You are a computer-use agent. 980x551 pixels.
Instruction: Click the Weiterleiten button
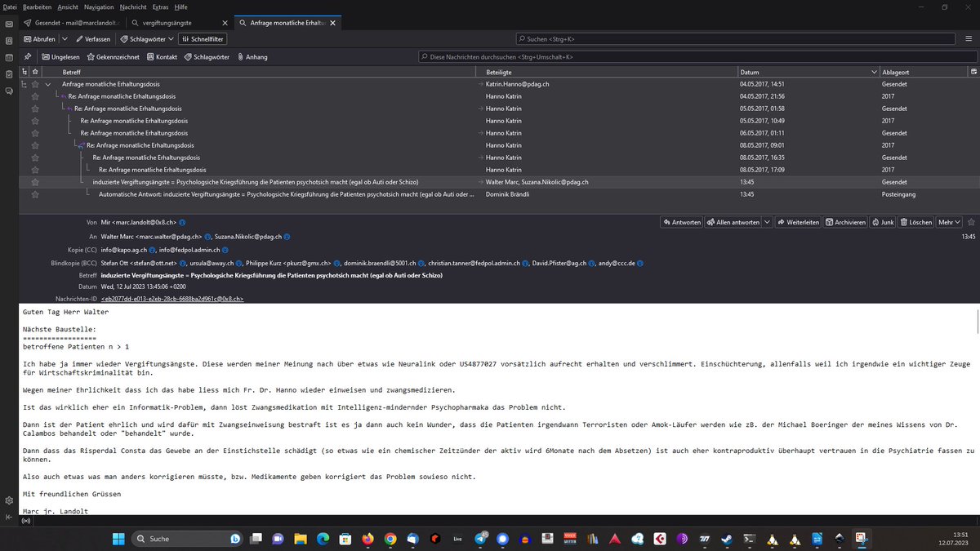(797, 222)
